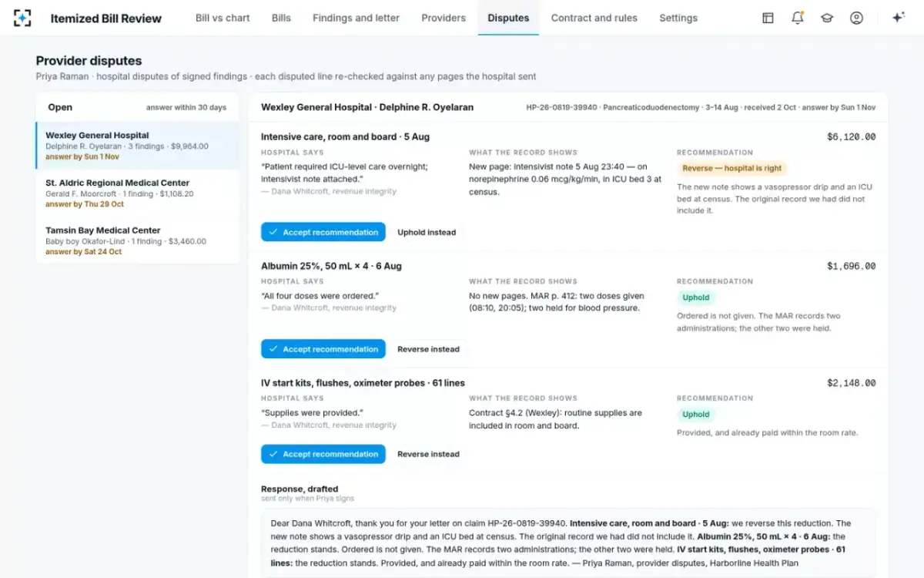Accept recommendation for Intensive care room and board

pos(323,232)
